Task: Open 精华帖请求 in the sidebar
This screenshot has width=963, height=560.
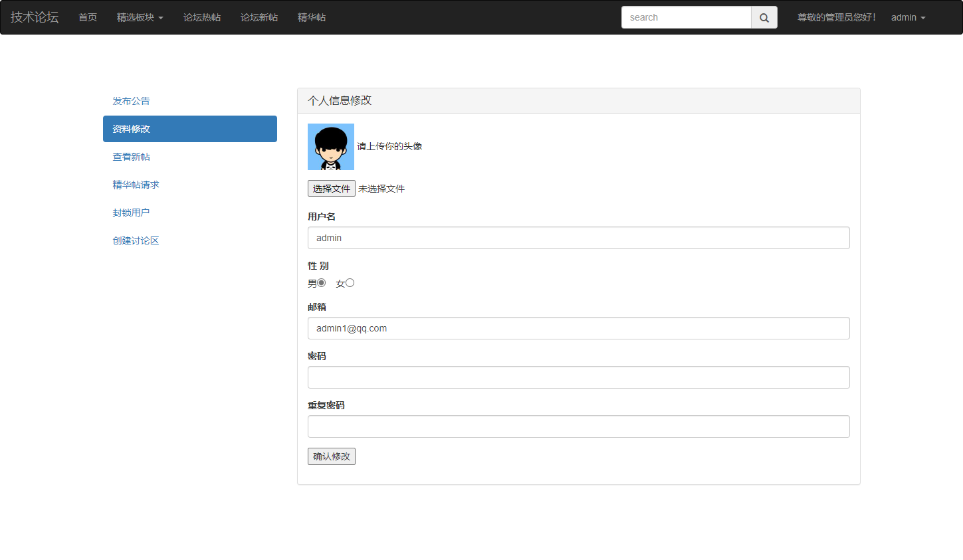Action: point(136,185)
